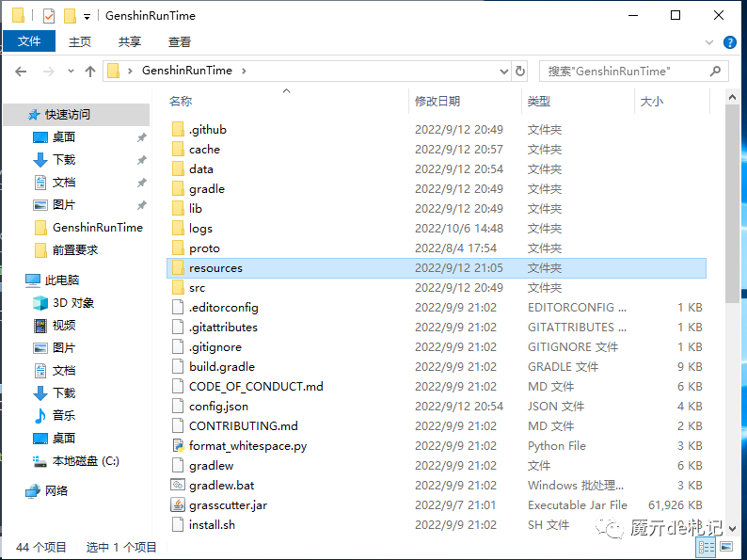Select the .editorconfig file
The width and height of the screenshot is (747, 560).
tap(223, 308)
